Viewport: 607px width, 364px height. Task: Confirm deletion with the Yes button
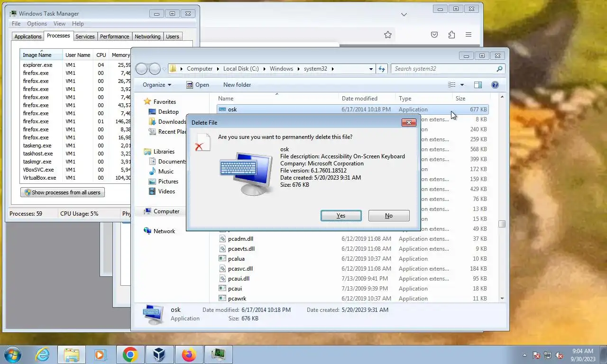click(341, 216)
